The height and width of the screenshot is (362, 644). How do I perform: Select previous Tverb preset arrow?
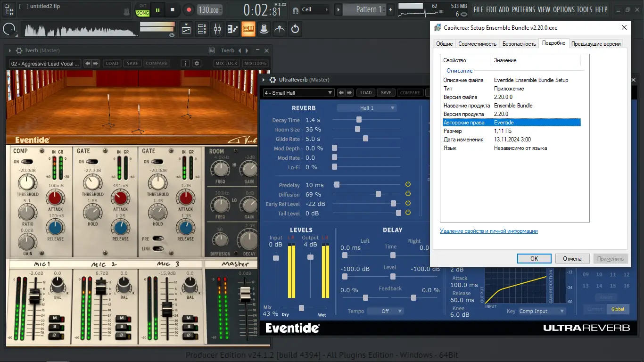[88, 63]
